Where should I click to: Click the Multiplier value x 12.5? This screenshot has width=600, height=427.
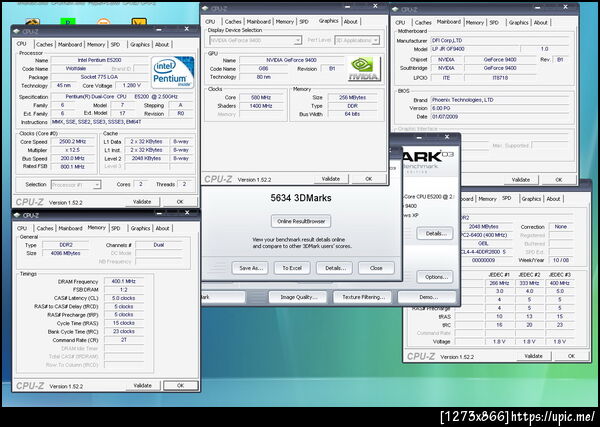click(73, 150)
